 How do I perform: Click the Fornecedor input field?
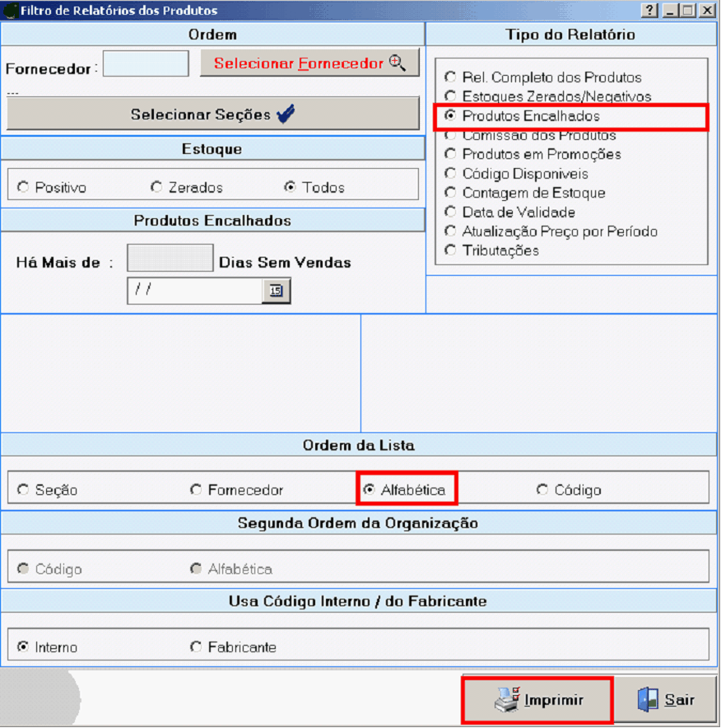pyautogui.click(x=146, y=64)
